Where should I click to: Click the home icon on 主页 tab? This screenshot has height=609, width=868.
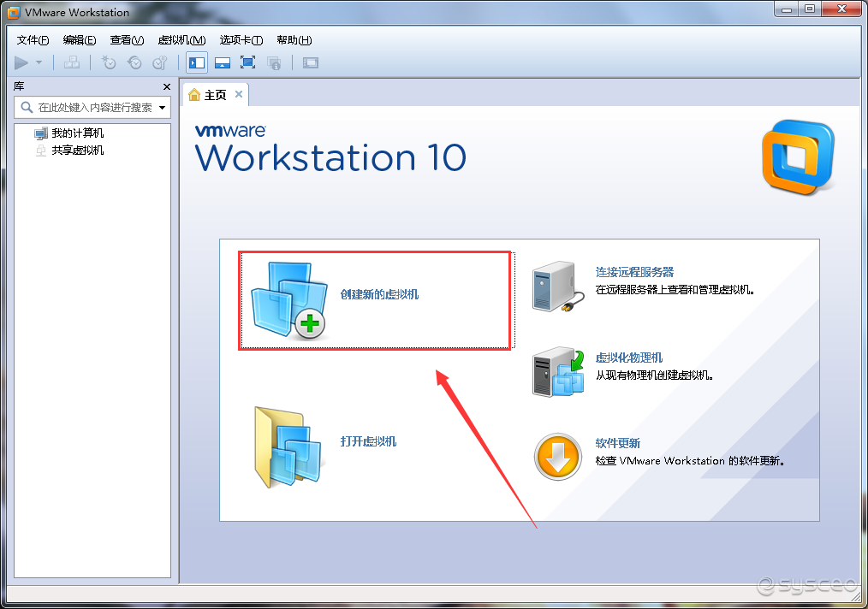(194, 95)
